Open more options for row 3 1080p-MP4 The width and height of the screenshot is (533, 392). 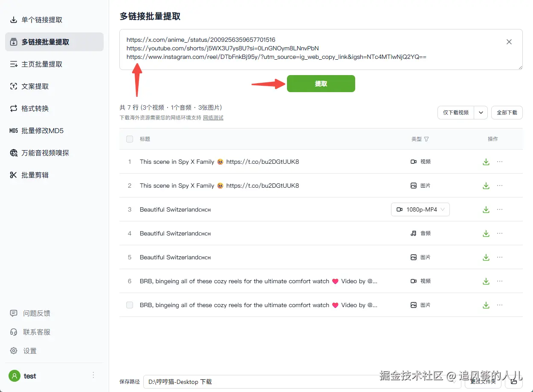tap(500, 209)
